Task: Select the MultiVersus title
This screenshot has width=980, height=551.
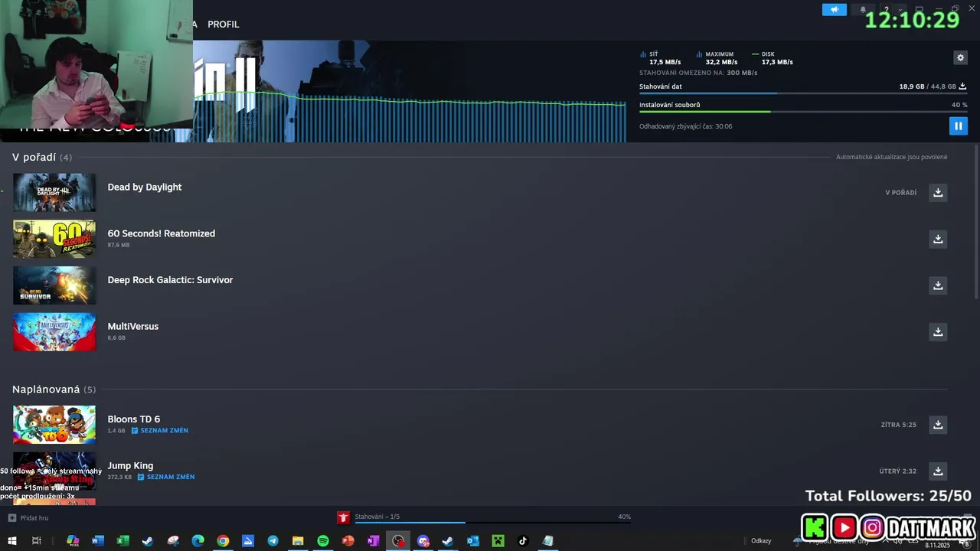Action: coord(133,326)
